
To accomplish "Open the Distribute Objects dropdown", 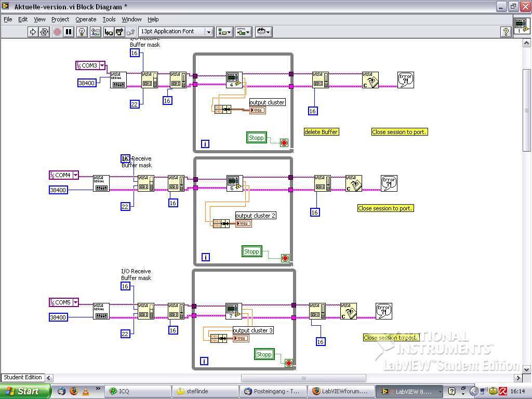I will click(243, 32).
